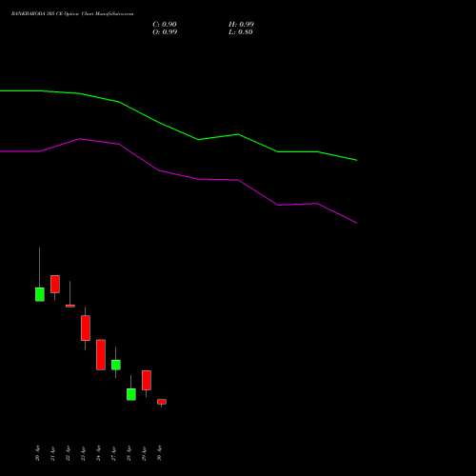Click the lowest green candlestick
476x476 pixels.
pos(131,394)
